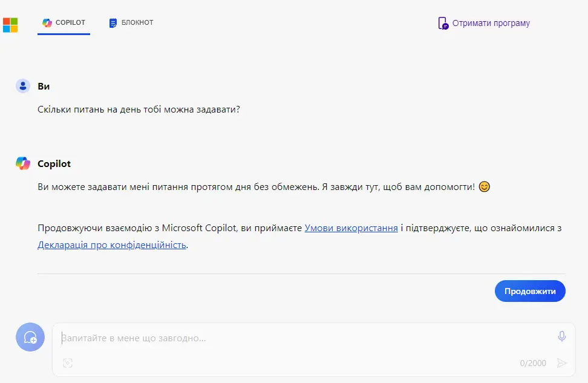The width and height of the screenshot is (588, 383).
Task: Switch to the COPILOT tab
Action: [64, 23]
